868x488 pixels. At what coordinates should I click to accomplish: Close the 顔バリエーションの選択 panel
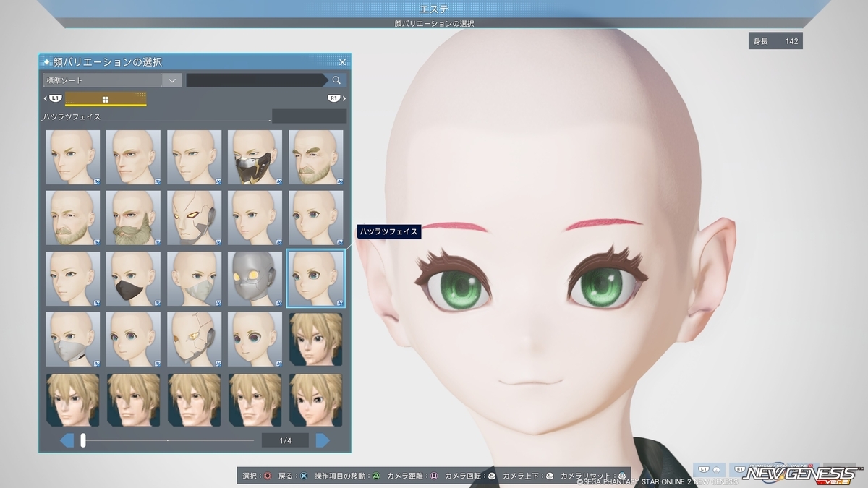click(x=343, y=62)
